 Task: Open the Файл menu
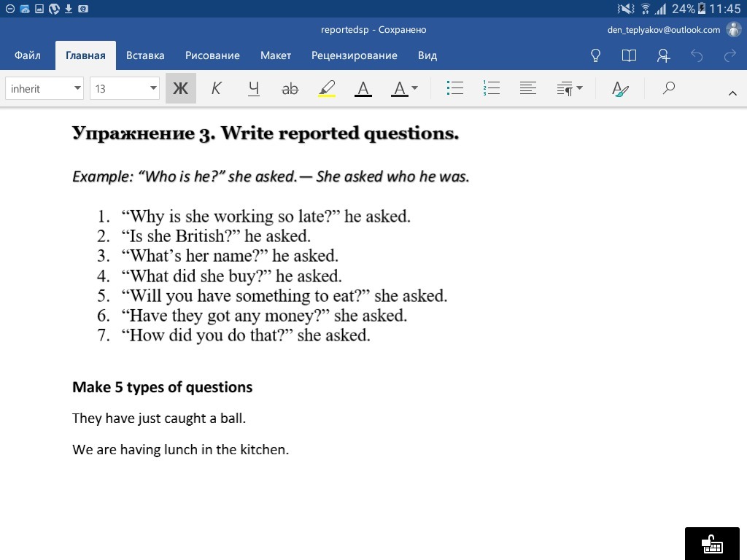[28, 55]
